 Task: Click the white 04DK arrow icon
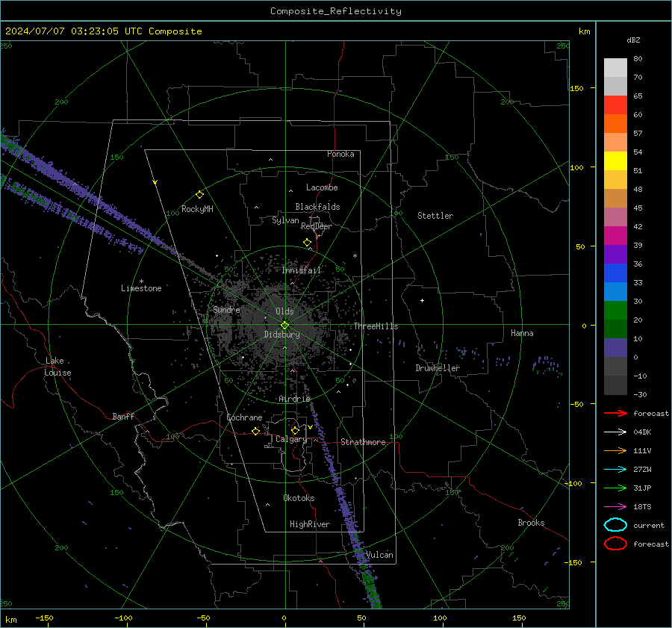615,432
